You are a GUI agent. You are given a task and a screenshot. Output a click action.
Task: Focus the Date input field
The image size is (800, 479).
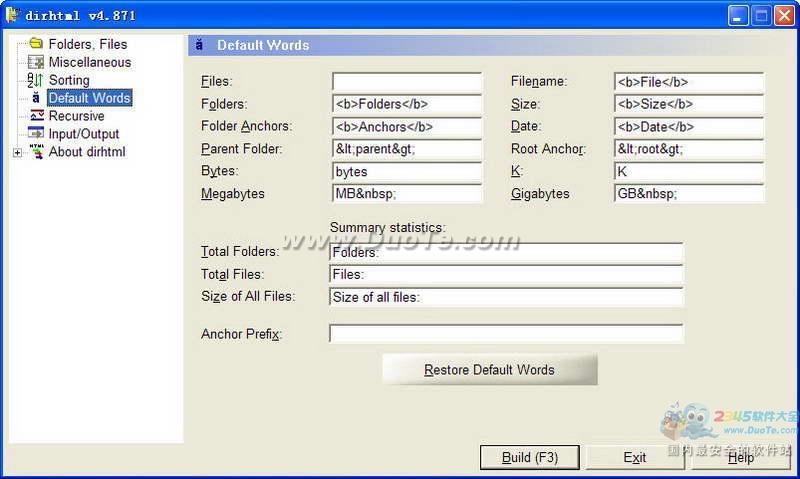coord(689,127)
